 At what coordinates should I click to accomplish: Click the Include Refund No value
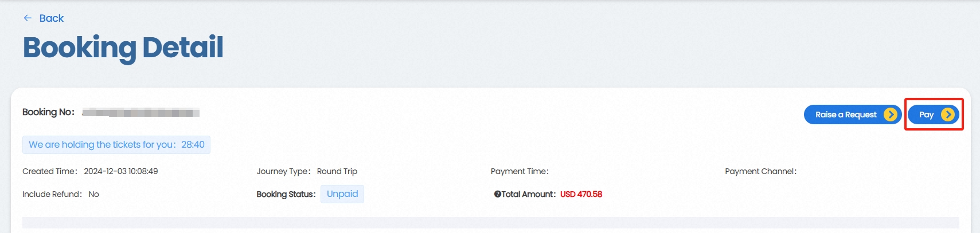point(94,194)
